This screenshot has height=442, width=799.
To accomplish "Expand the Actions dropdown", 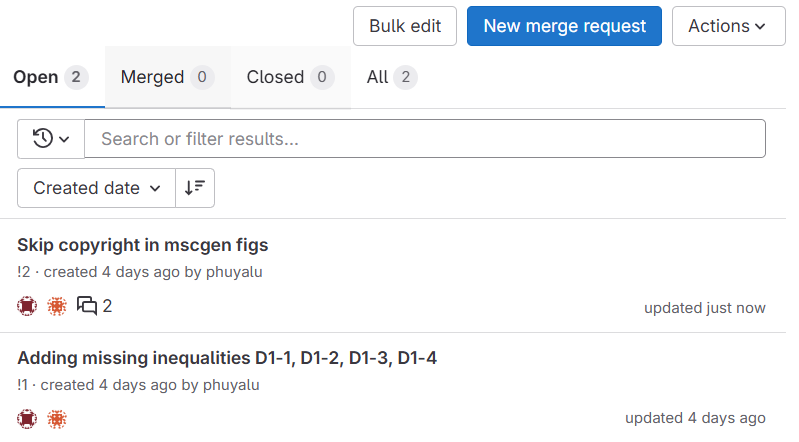I will click(x=727, y=26).
